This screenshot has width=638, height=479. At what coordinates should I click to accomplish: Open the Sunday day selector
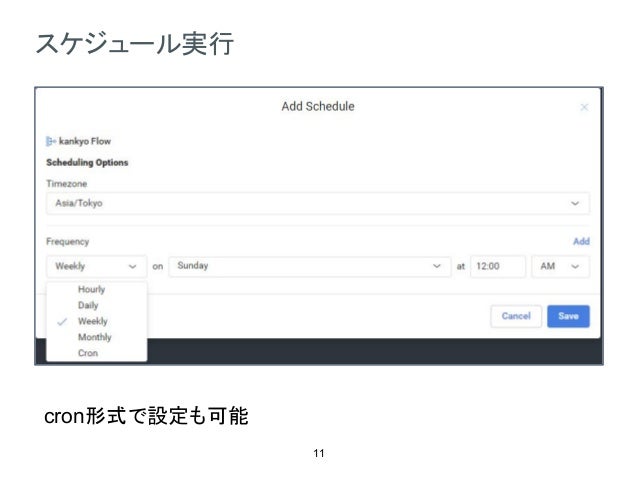pos(310,266)
